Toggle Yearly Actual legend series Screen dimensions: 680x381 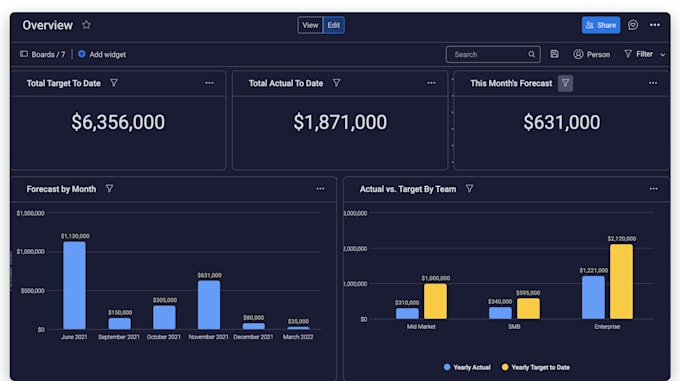(467, 367)
